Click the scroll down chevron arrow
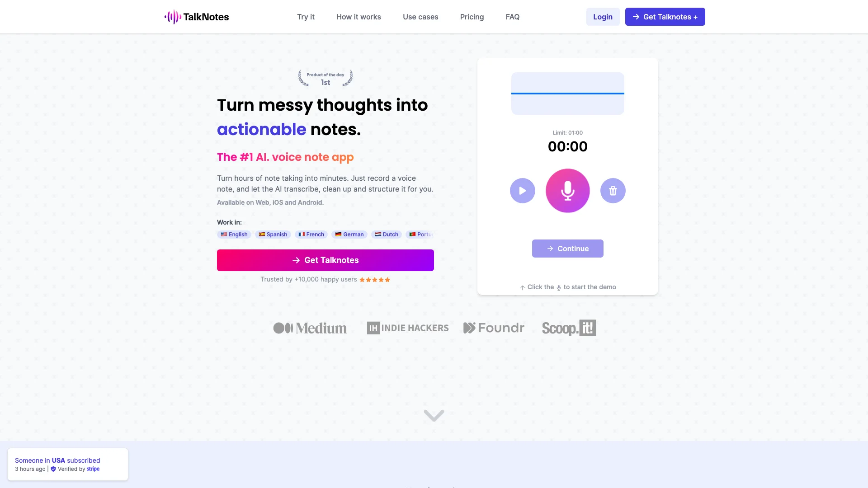The image size is (868, 488). click(x=434, y=416)
